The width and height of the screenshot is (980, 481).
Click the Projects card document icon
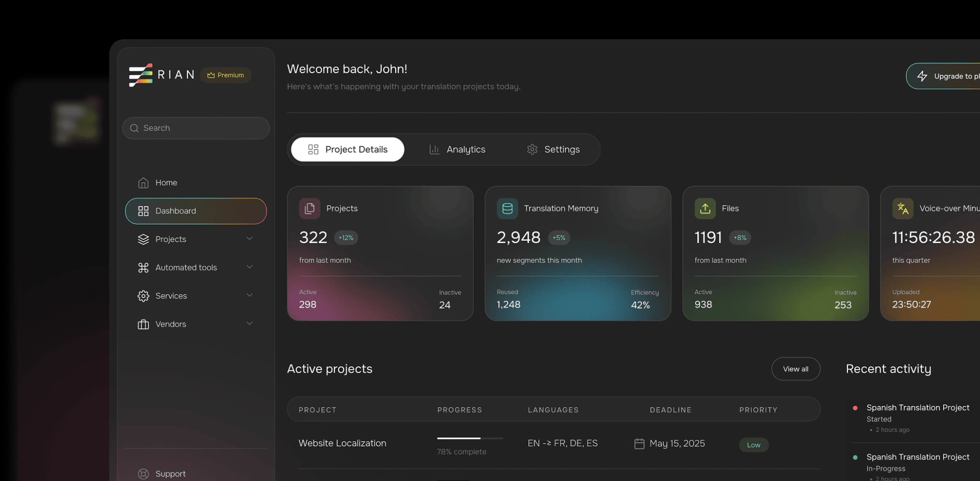click(309, 208)
